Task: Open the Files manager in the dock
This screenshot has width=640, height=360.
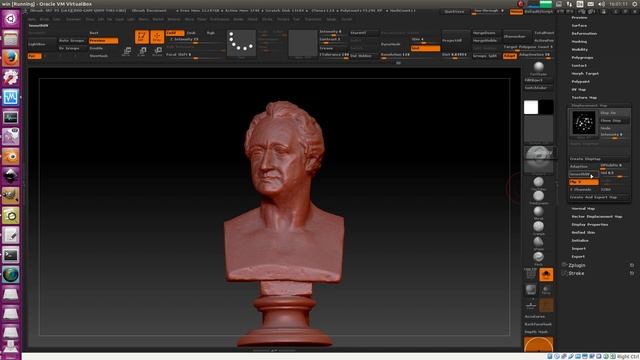Action: pyautogui.click(x=11, y=38)
